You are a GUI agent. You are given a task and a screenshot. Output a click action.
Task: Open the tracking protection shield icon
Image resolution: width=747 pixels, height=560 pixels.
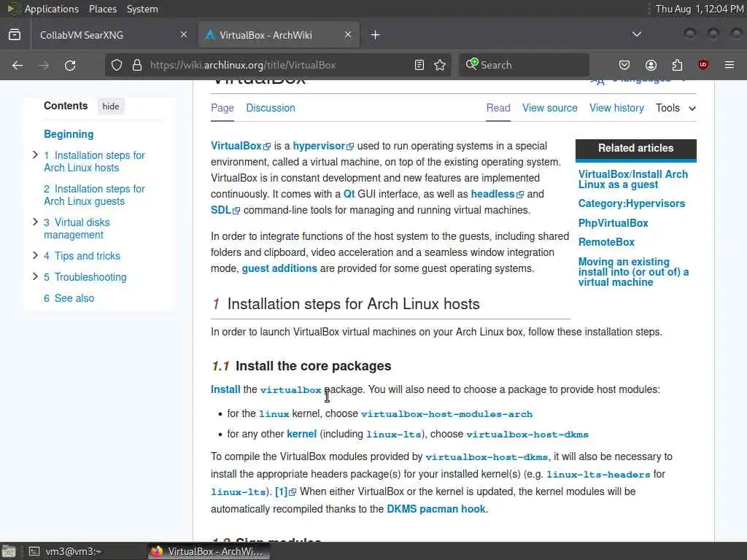(117, 65)
